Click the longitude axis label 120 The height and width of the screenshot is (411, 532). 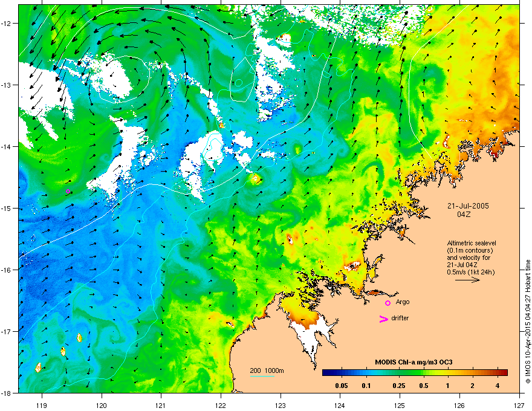tap(102, 405)
